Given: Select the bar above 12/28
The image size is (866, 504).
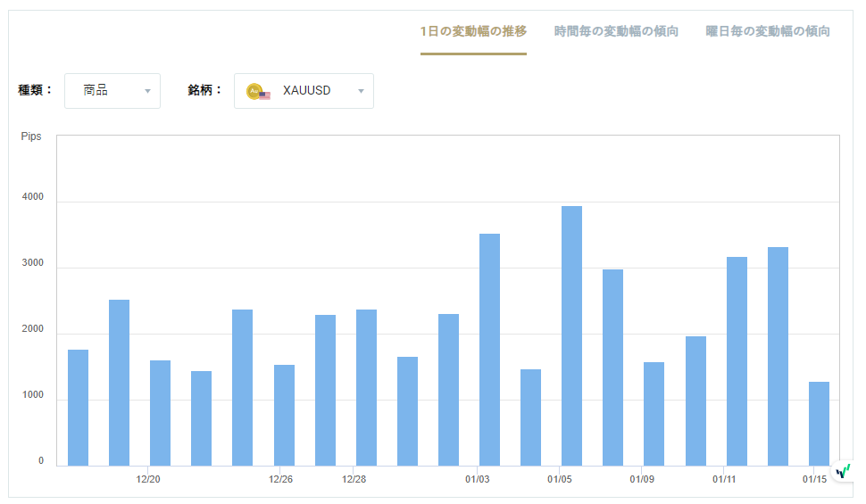Looking at the screenshot, I should tap(366, 387).
